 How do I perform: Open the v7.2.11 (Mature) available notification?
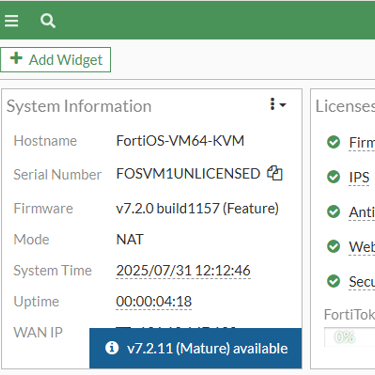pos(195,348)
